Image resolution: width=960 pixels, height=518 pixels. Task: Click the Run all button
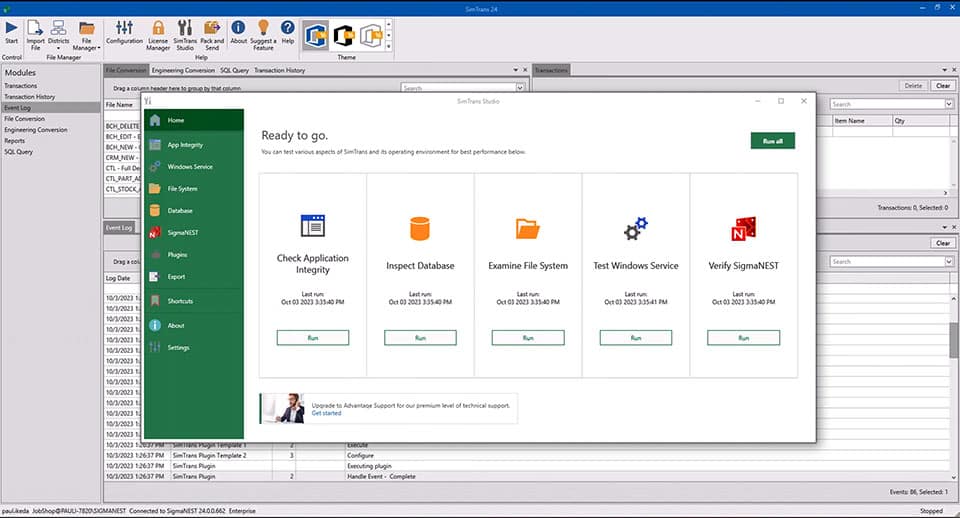coord(773,141)
